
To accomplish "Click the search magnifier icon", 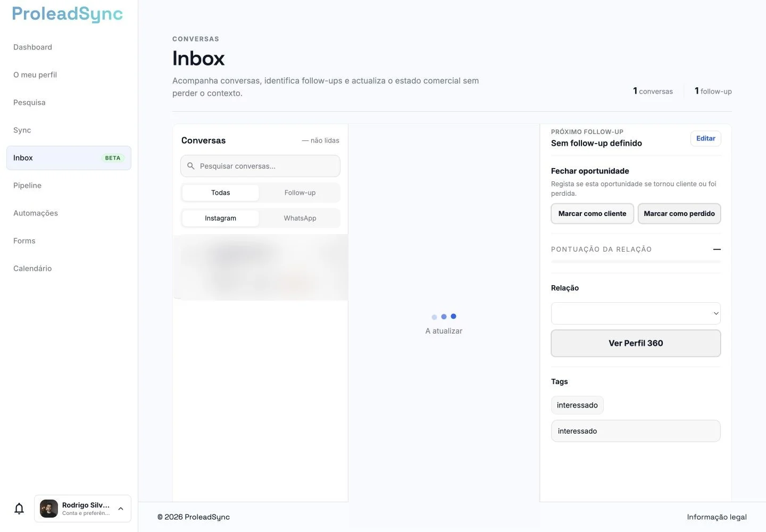I will pos(191,166).
